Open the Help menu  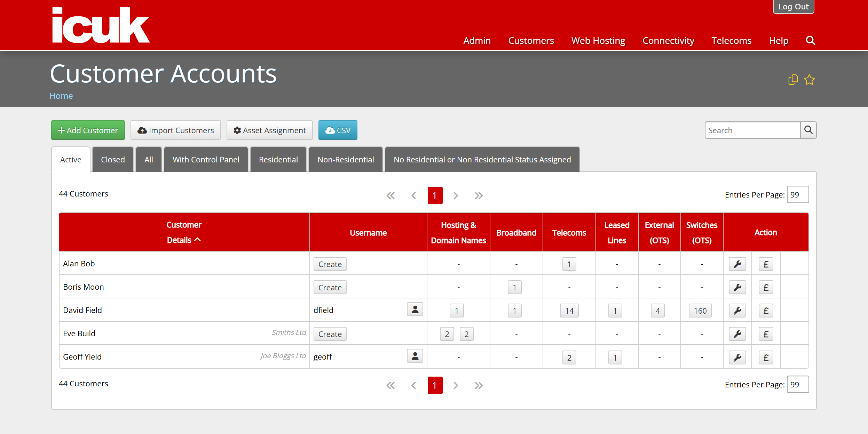(x=779, y=41)
